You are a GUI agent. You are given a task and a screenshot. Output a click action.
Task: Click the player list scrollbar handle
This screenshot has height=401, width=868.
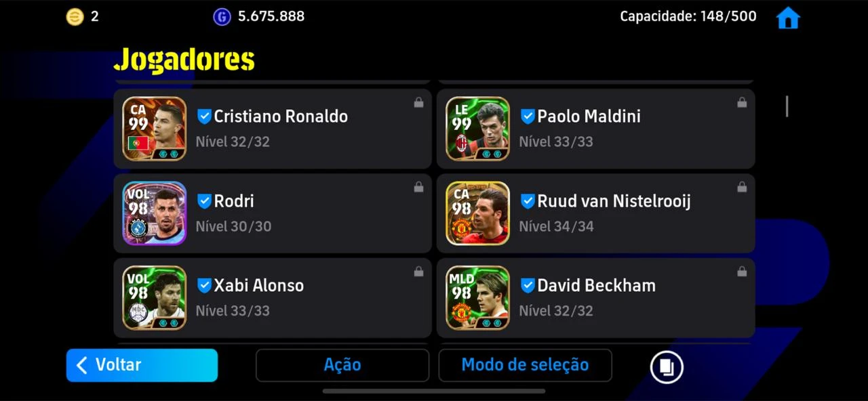coord(787,106)
